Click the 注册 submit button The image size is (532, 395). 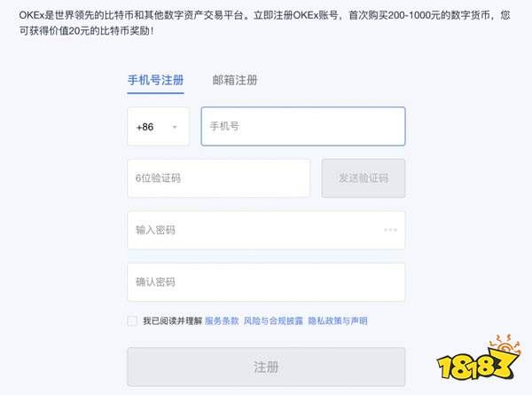pyautogui.click(x=266, y=367)
